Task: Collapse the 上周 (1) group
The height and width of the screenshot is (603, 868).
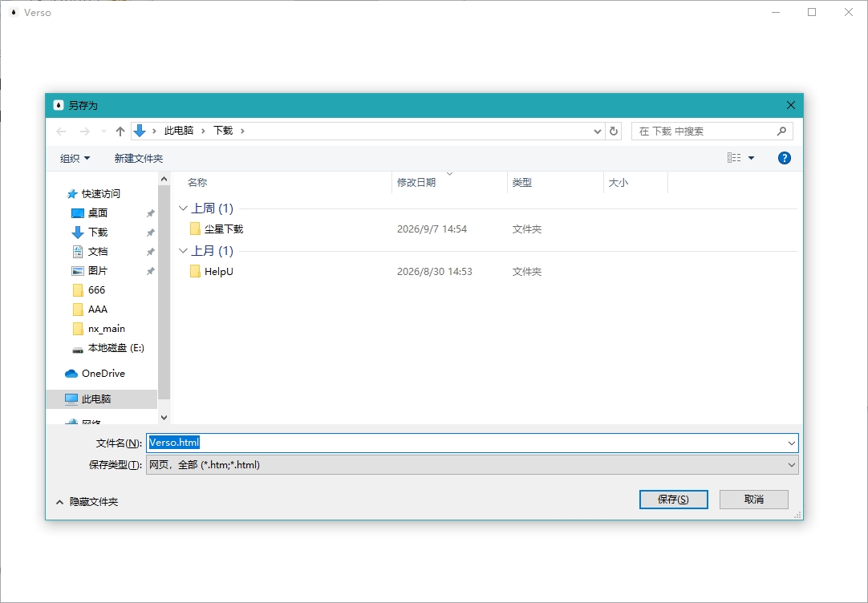Action: 183,208
